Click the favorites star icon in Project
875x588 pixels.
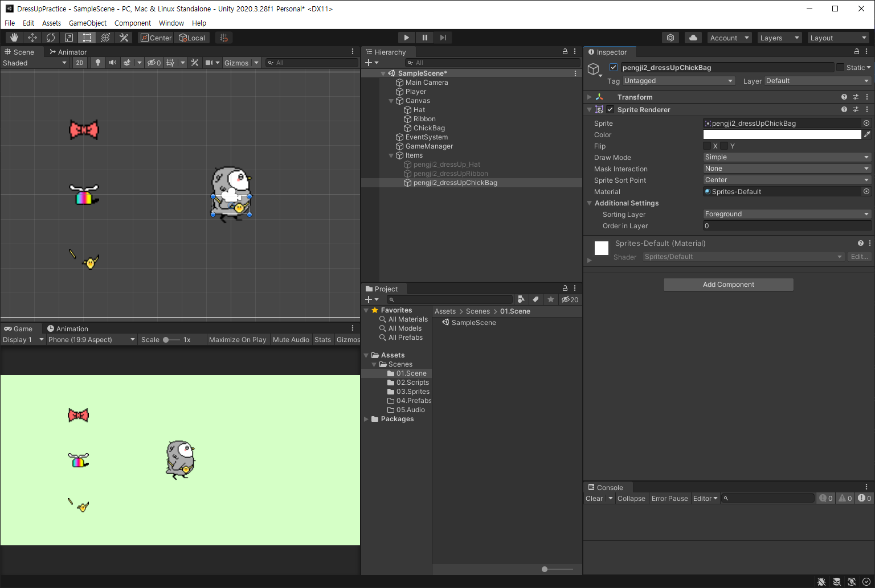pos(550,299)
